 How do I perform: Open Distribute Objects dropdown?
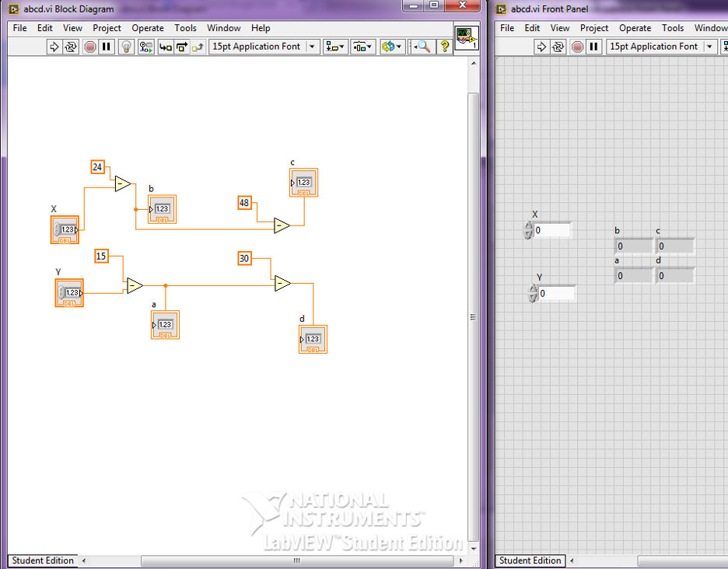[362, 47]
